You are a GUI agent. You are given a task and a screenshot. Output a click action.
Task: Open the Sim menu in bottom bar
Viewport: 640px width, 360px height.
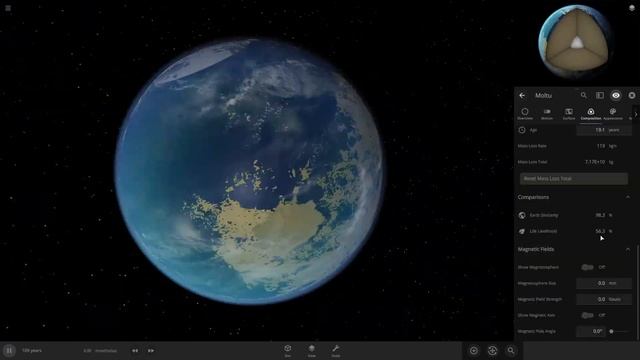pyautogui.click(x=288, y=350)
